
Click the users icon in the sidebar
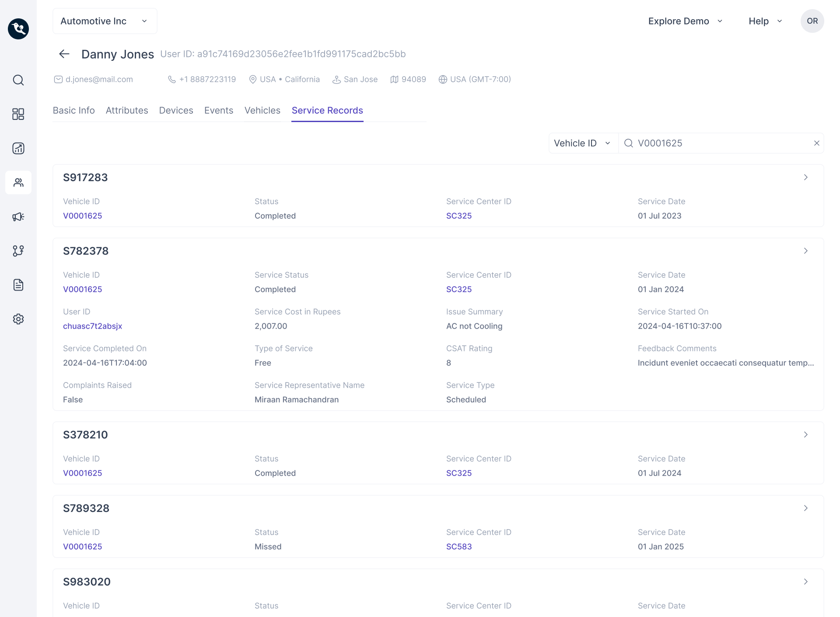(x=18, y=182)
